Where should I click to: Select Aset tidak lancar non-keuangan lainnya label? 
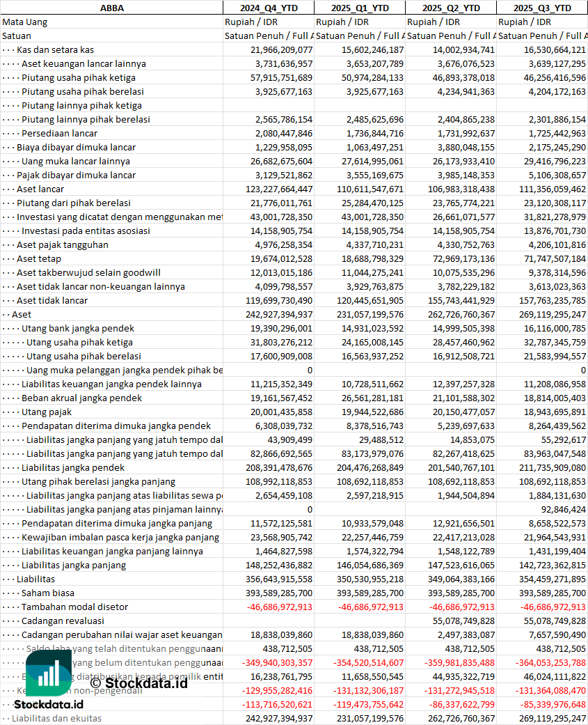tap(101, 287)
